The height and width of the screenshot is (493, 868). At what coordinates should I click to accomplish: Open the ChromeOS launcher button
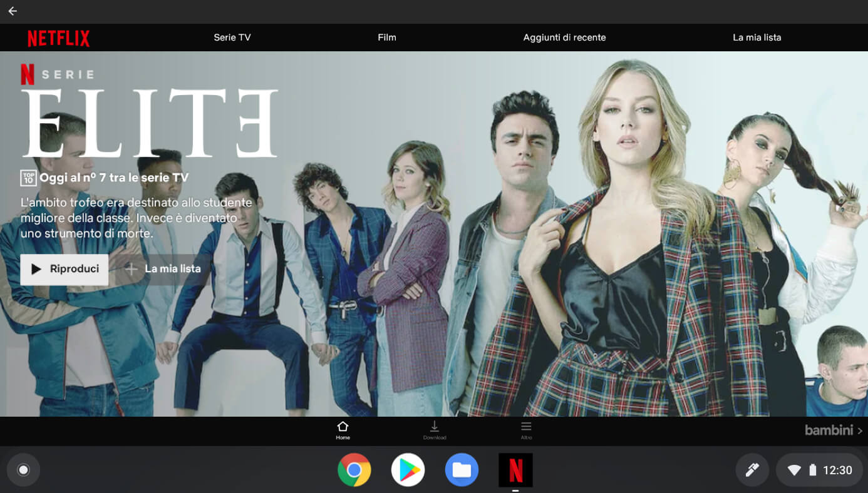23,470
